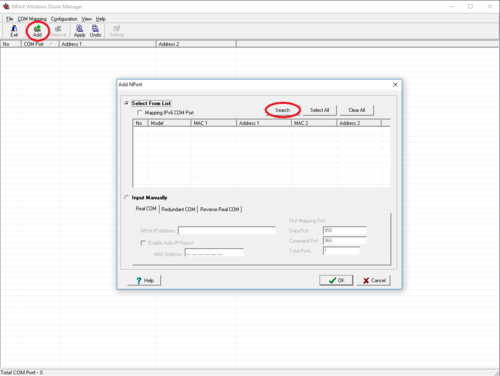Click the Clear All button

pos(357,110)
